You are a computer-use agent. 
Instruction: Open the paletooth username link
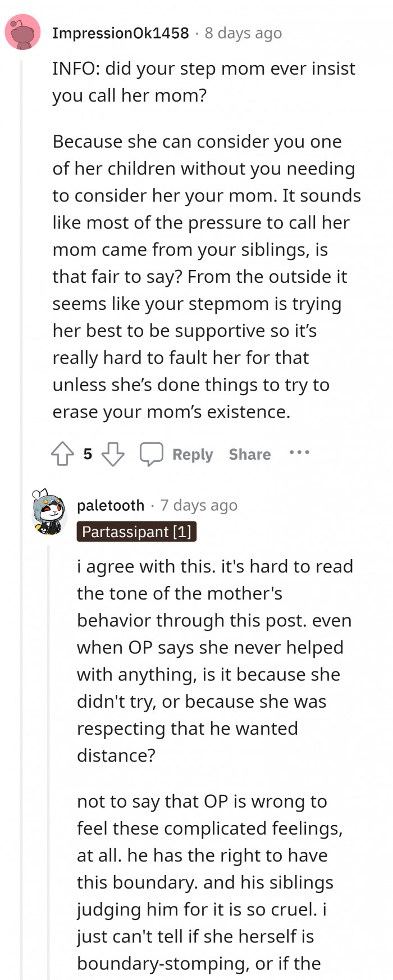[x=111, y=505]
